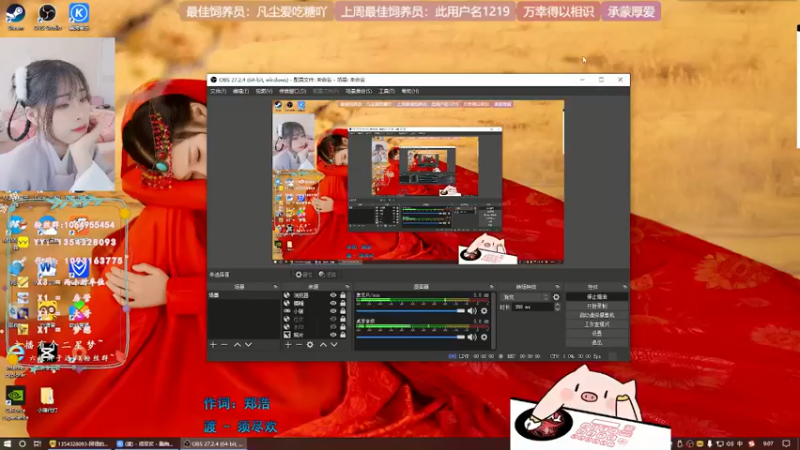Screen dimensions: 800x450
Task: Open the Steam desktop shortcut
Action: point(15,16)
